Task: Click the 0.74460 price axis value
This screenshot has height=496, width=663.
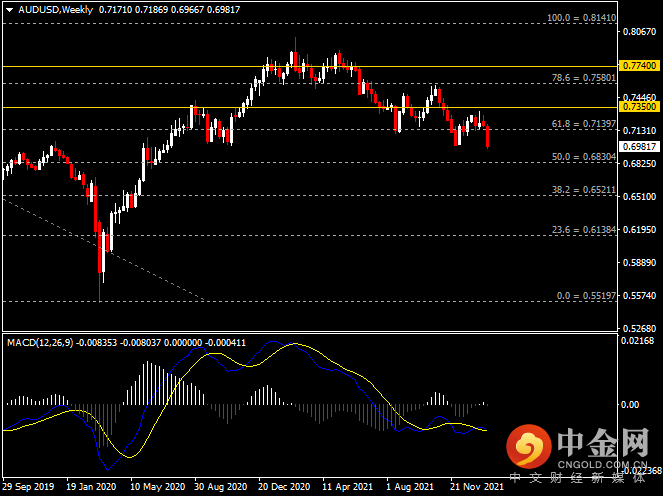Action: point(639,98)
